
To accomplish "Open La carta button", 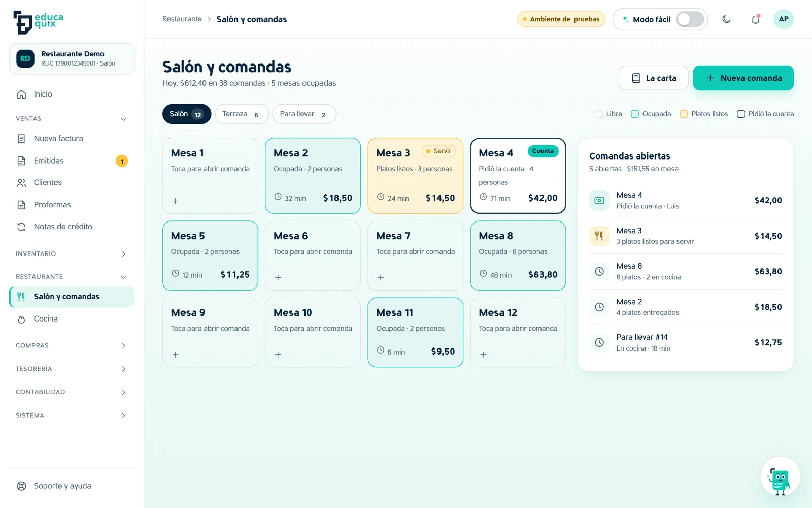I will 654,78.
